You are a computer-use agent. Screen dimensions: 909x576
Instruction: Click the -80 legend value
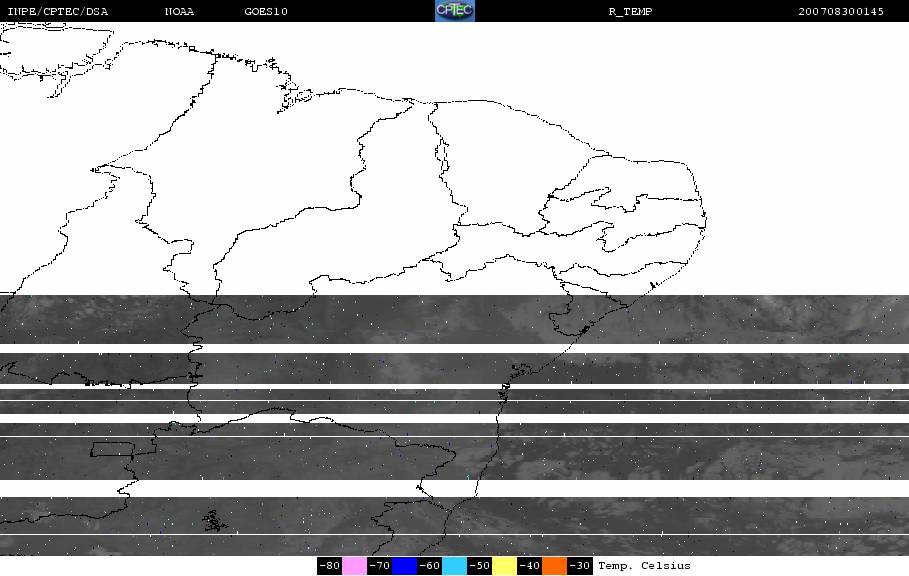pos(330,566)
